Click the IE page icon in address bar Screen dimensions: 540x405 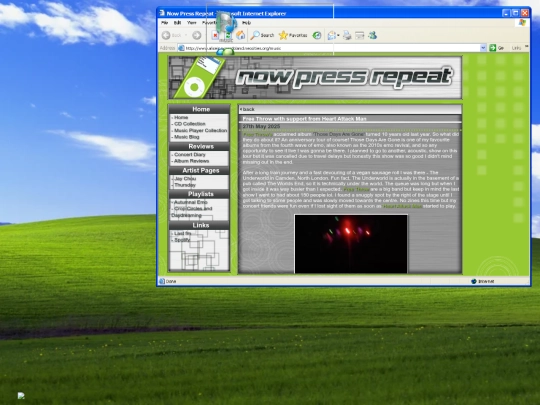(x=181, y=48)
